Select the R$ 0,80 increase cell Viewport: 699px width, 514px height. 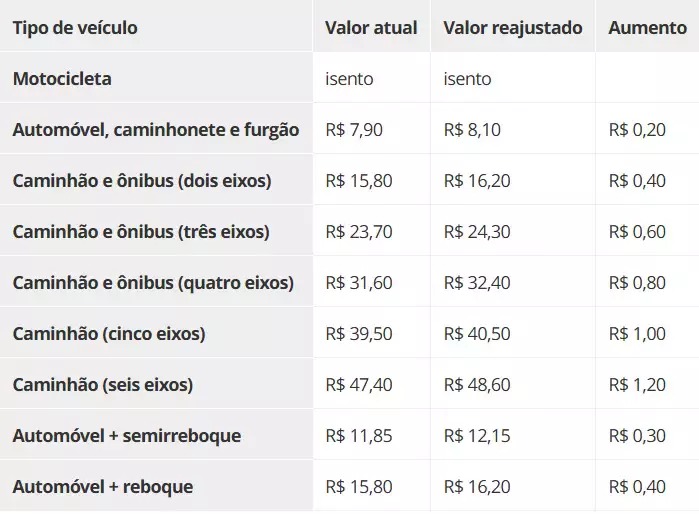point(636,282)
